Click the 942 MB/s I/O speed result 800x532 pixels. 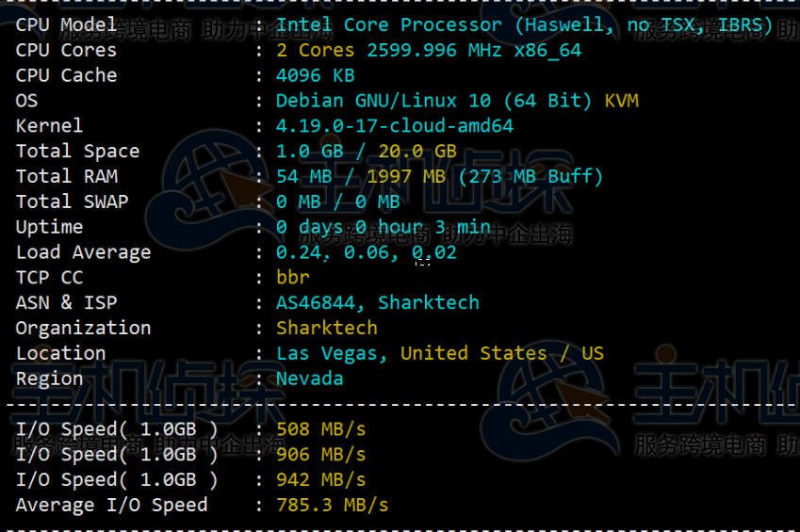pyautogui.click(x=320, y=480)
